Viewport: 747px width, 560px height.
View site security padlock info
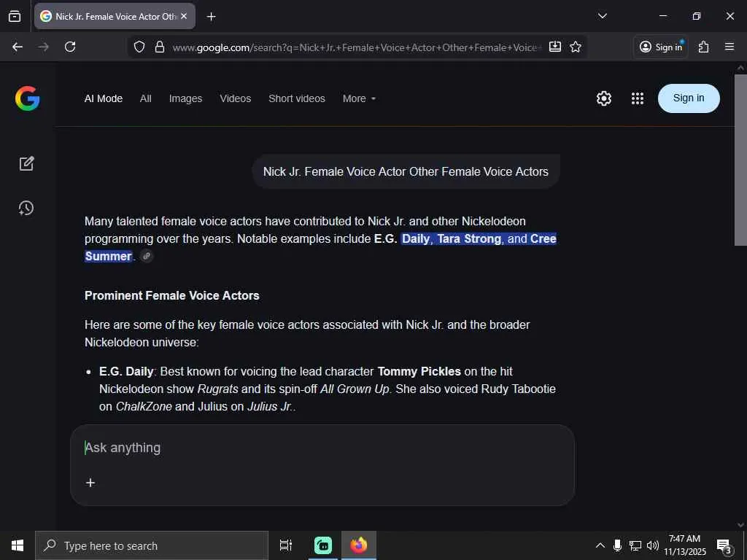click(160, 47)
